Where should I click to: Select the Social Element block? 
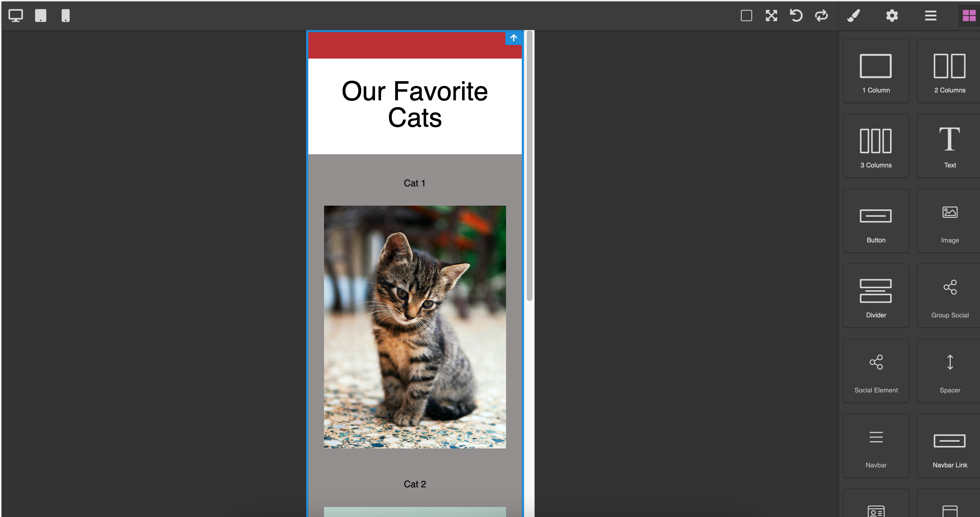coord(876,371)
